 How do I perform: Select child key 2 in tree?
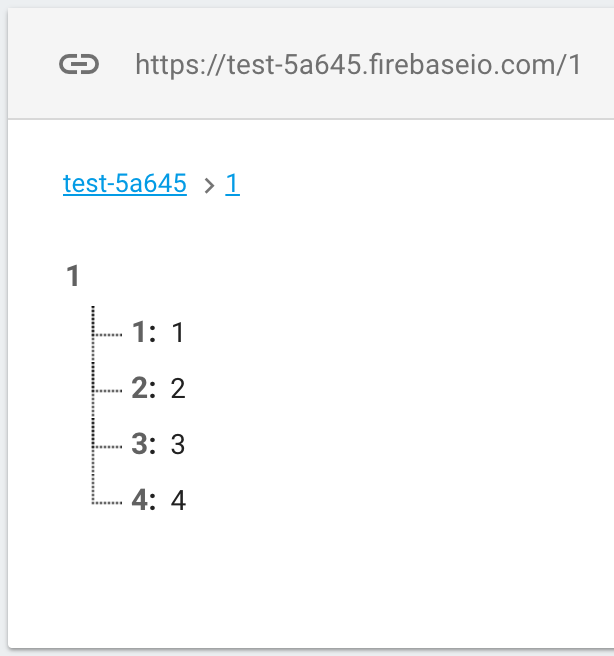pyautogui.click(x=143, y=388)
